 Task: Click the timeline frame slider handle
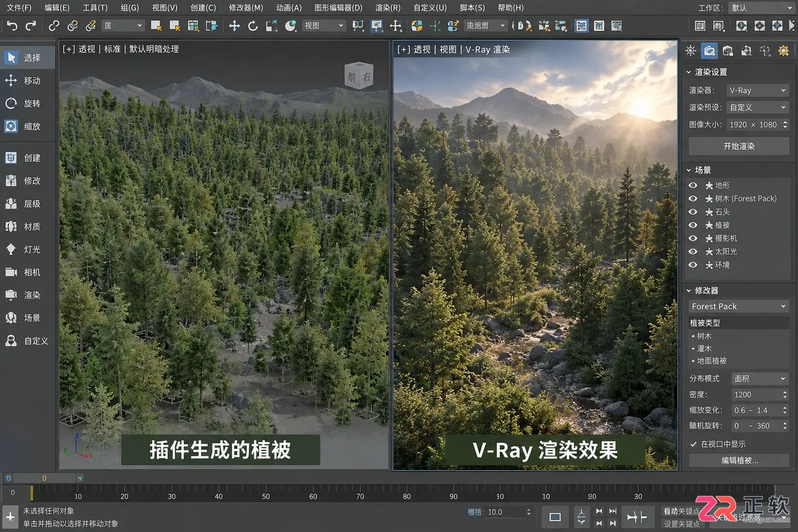point(32,493)
